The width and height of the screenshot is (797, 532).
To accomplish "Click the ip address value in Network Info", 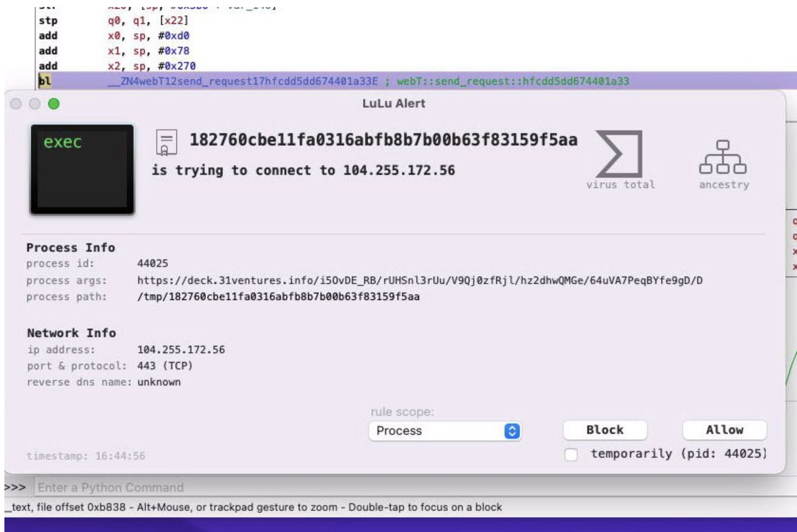I will (181, 349).
